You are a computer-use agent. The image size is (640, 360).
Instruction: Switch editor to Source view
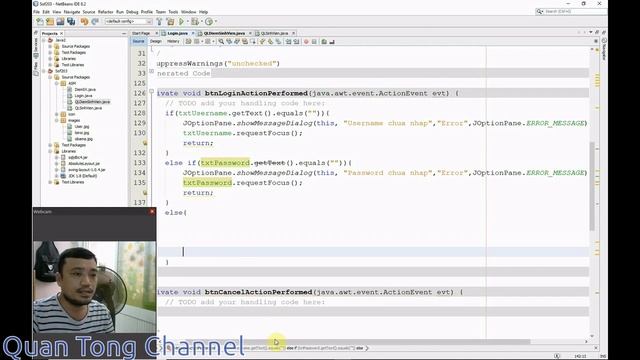click(138, 42)
